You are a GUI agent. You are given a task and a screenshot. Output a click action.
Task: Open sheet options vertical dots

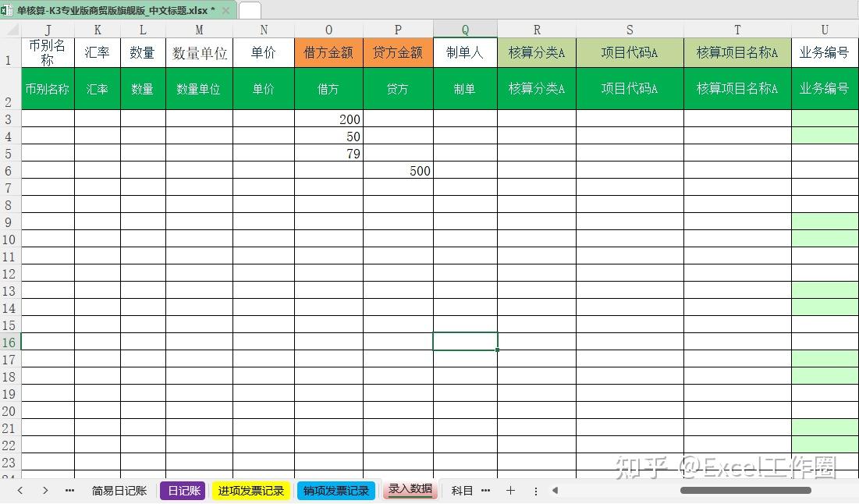coord(536,491)
